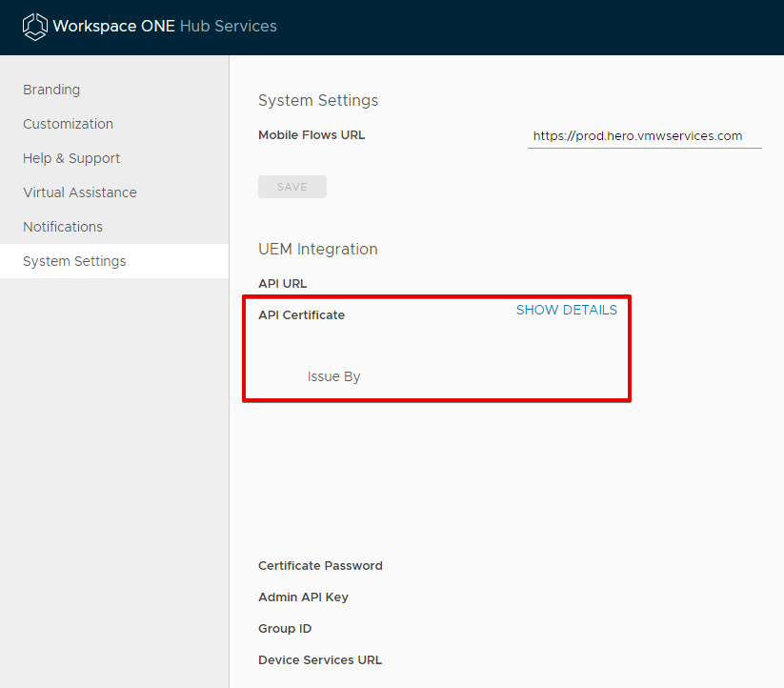Expand certificate with SHOW DETAILS link
Screen dimensions: 784x688
click(x=566, y=310)
